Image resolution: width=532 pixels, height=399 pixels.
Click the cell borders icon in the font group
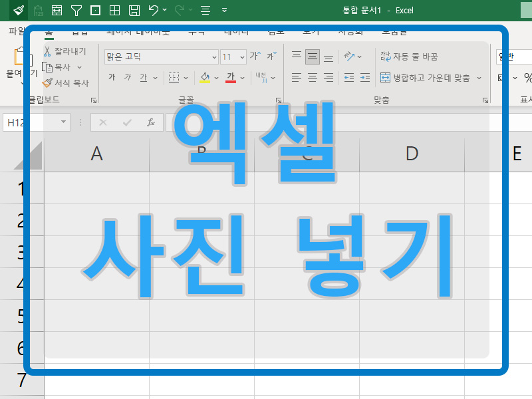click(x=174, y=78)
